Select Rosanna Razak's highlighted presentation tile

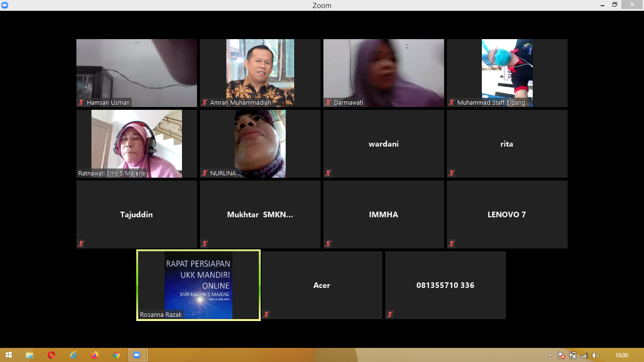[198, 285]
